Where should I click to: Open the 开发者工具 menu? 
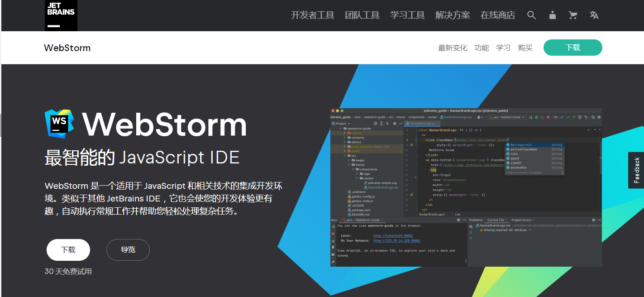click(x=312, y=15)
